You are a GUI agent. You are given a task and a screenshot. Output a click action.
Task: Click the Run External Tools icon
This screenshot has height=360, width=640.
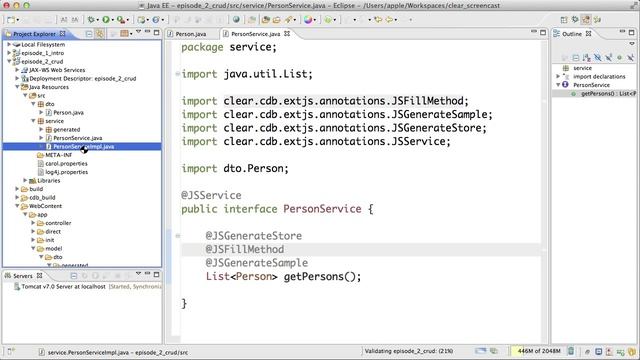(x=120, y=20)
